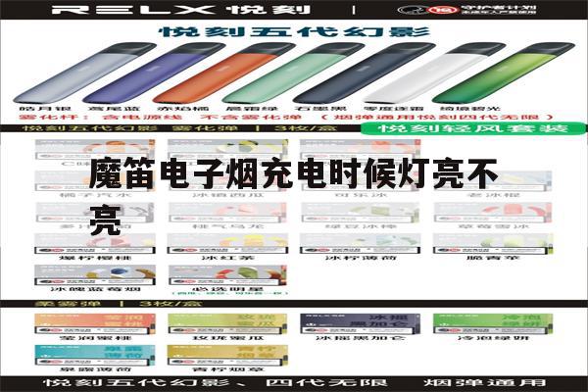The image size is (588, 392).
Task: Select the gradient bright green vape device
Action: tap(504, 73)
